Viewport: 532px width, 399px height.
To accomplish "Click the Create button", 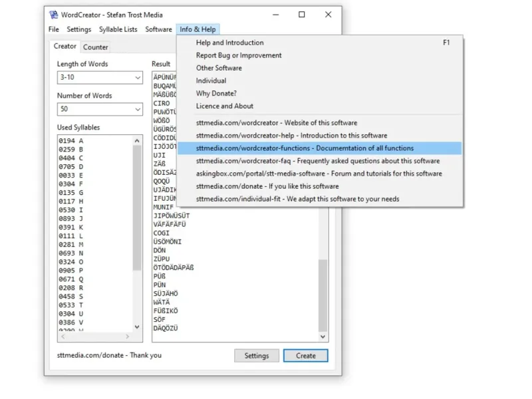I will pyautogui.click(x=306, y=356).
